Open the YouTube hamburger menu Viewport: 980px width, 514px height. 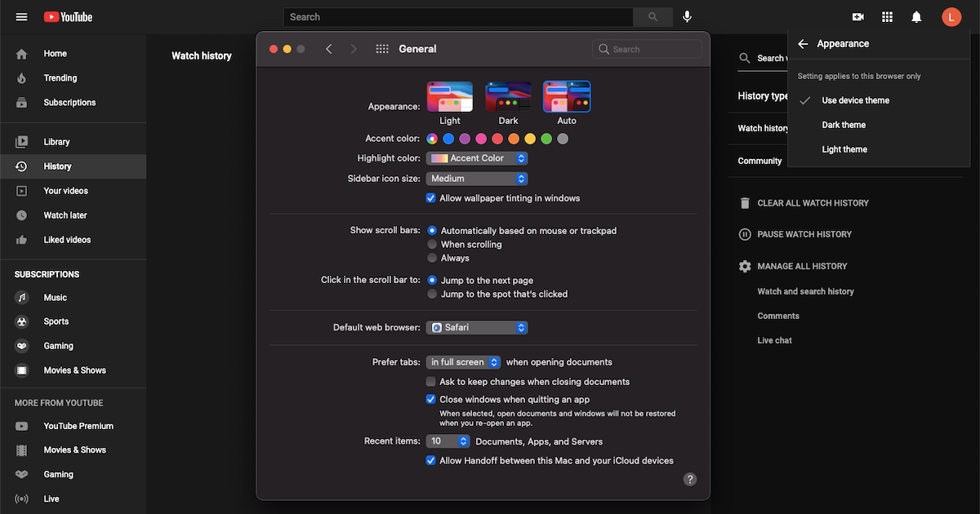[x=21, y=16]
